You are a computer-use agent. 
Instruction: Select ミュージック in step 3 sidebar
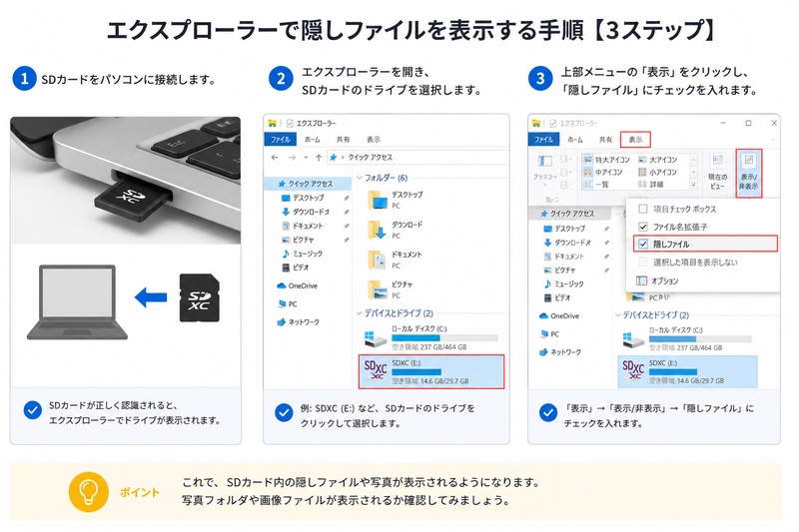[x=564, y=284]
